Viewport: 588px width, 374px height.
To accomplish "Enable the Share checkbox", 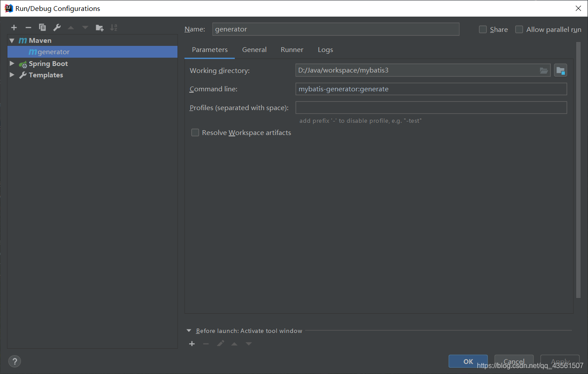I will [483, 29].
